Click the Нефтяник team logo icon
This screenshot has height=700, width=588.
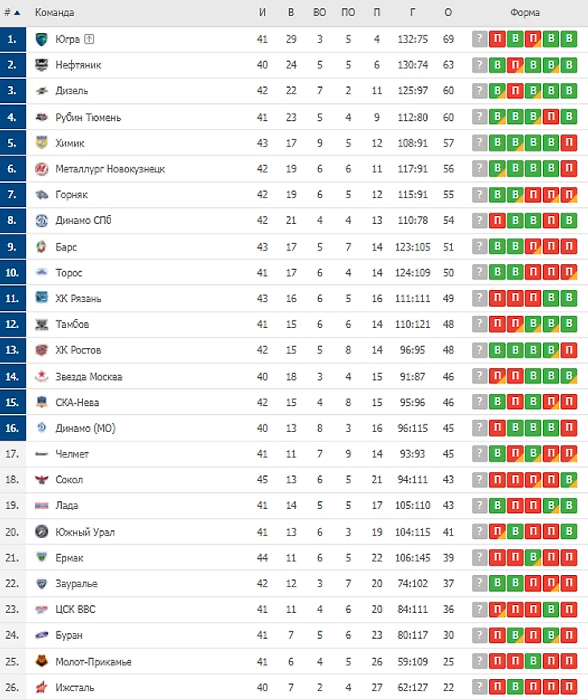click(x=42, y=65)
